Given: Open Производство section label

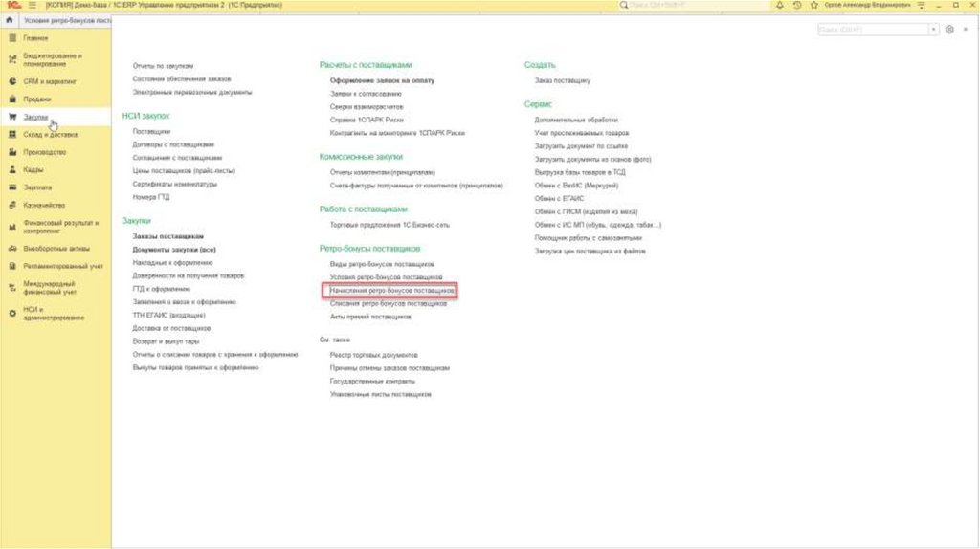Looking at the screenshot, I should click(x=44, y=152).
